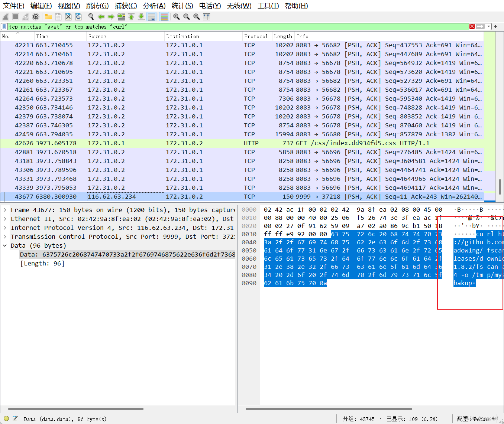Screen dimensions: 504x424
Task: Expand the Frame 43677 tree node
Action: tap(5, 210)
